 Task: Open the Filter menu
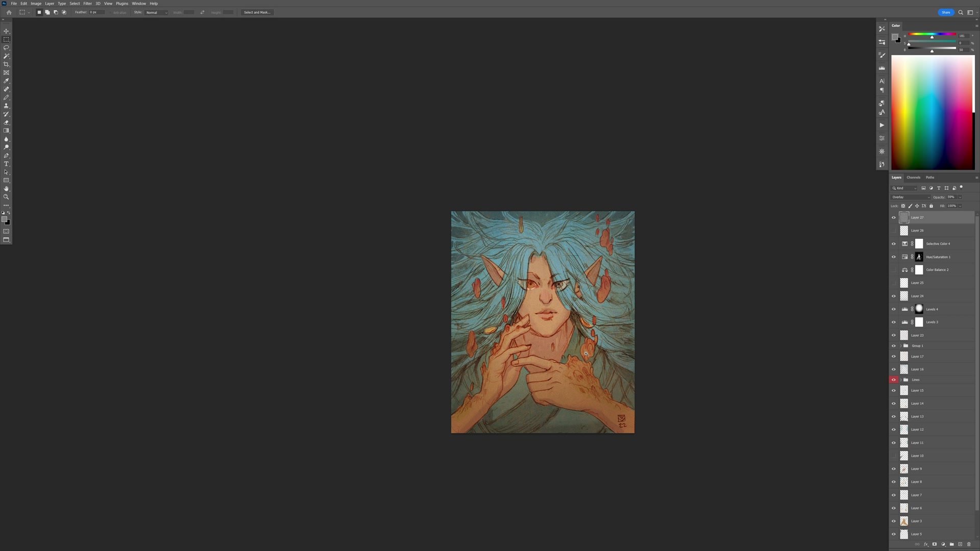[x=87, y=3]
